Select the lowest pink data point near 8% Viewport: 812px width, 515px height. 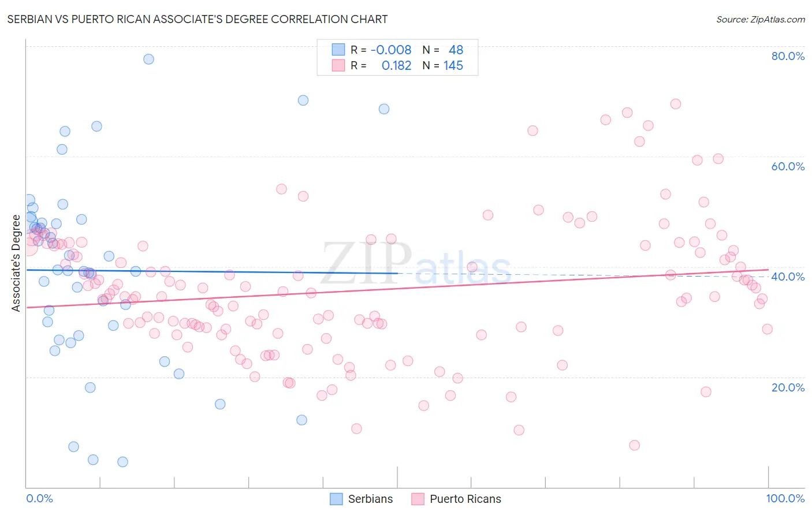[634, 445]
